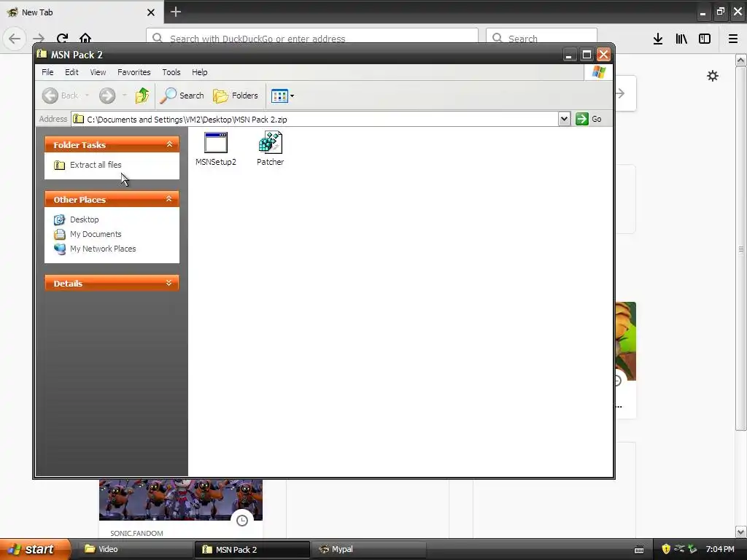Maximize the MSN Pack 2 window
Viewport: 747px width, 560px height.
click(x=587, y=55)
